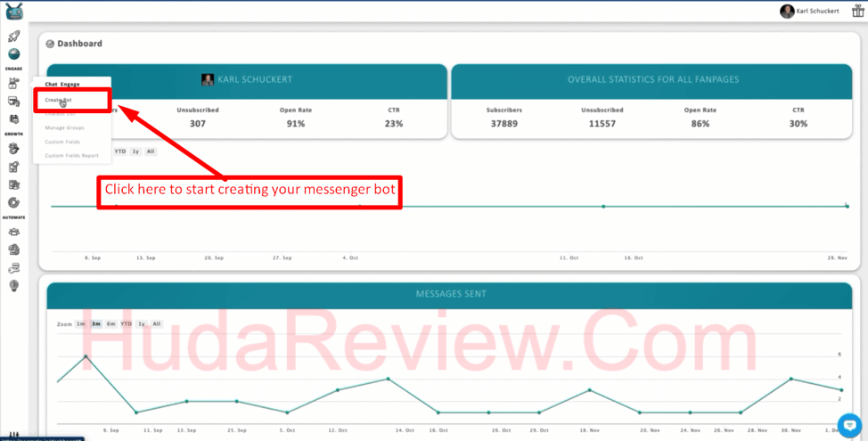Zoom Messages Sent chart to 1y

[142, 323]
